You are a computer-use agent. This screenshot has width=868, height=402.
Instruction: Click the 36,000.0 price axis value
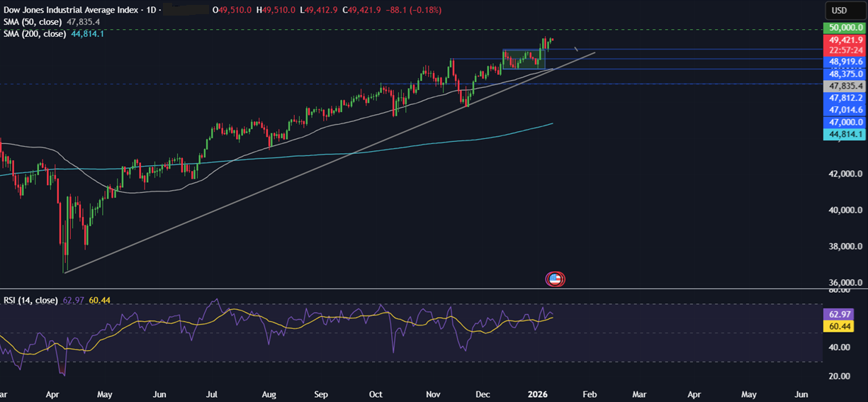click(845, 282)
